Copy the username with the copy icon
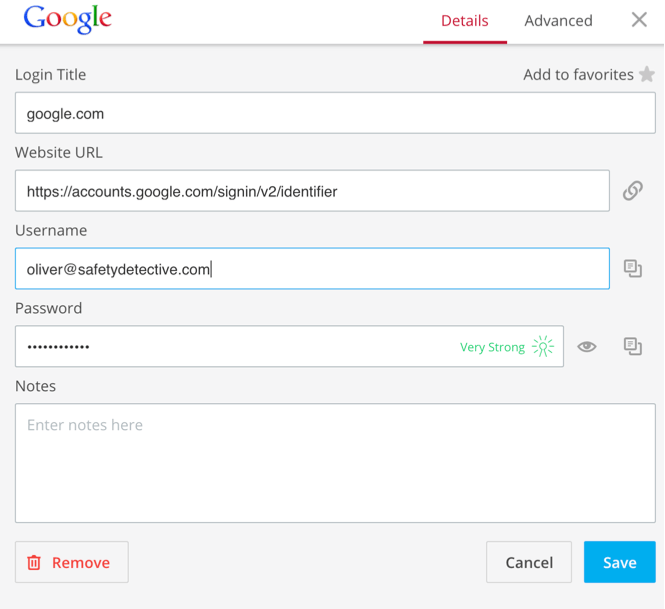Image resolution: width=665 pixels, height=609 pixels. tap(632, 269)
